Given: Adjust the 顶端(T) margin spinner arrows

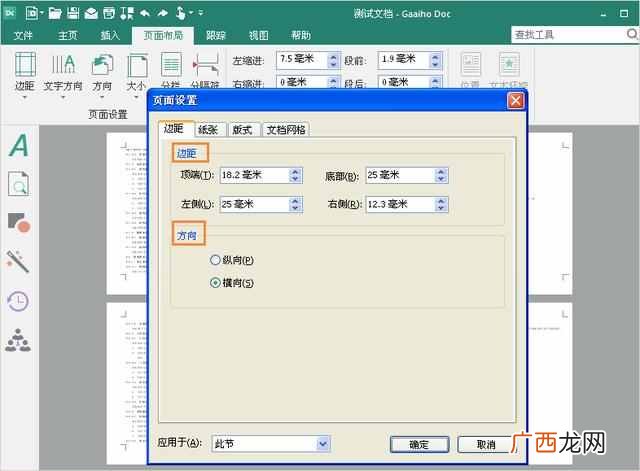Looking at the screenshot, I should 295,175.
